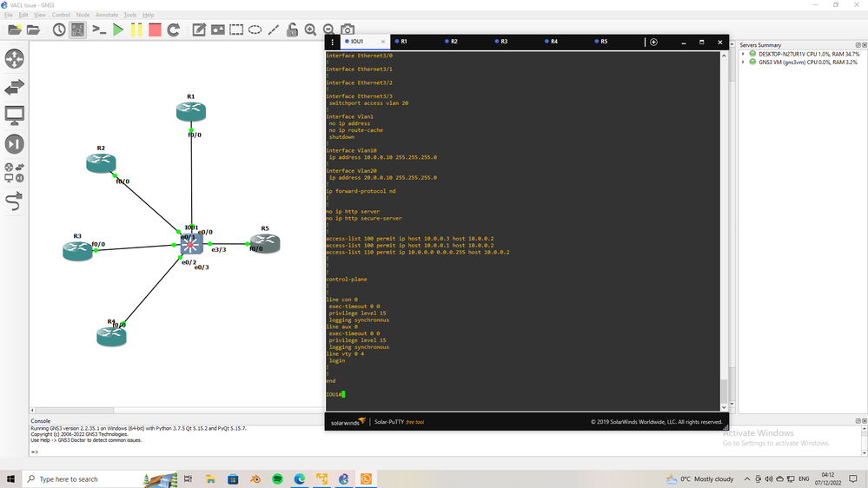Image resolution: width=868 pixels, height=488 pixels.
Task: Select the Draw a line tool
Action: pyautogui.click(x=274, y=30)
